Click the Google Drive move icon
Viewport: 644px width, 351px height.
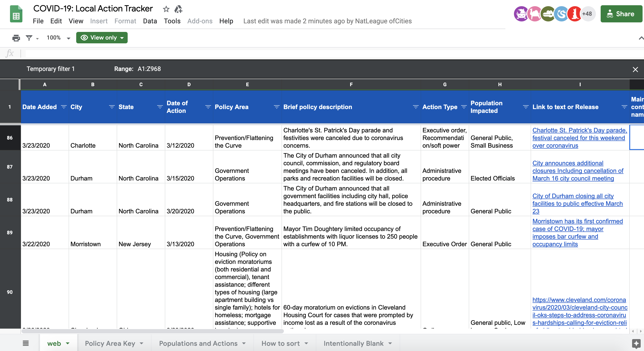(x=178, y=9)
